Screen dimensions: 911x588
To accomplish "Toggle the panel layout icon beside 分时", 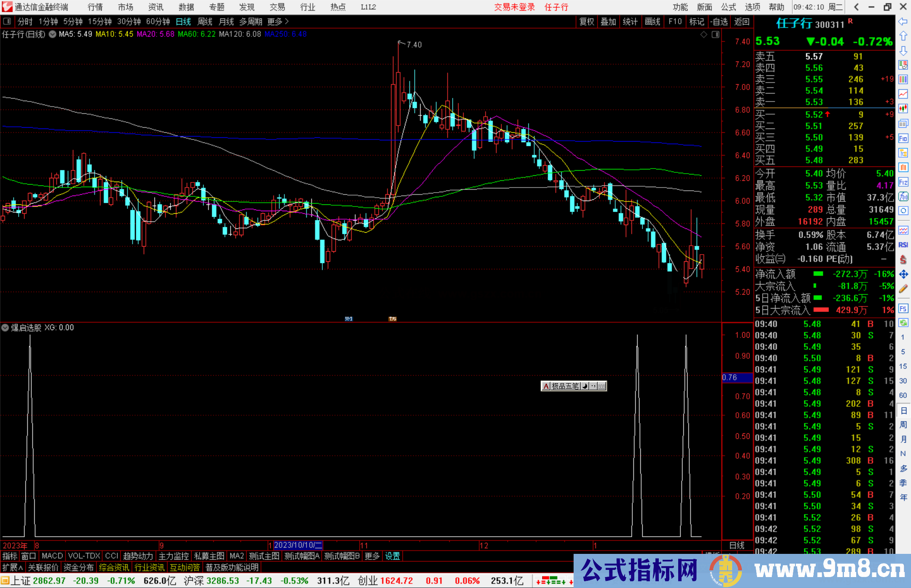I will [x=7, y=21].
